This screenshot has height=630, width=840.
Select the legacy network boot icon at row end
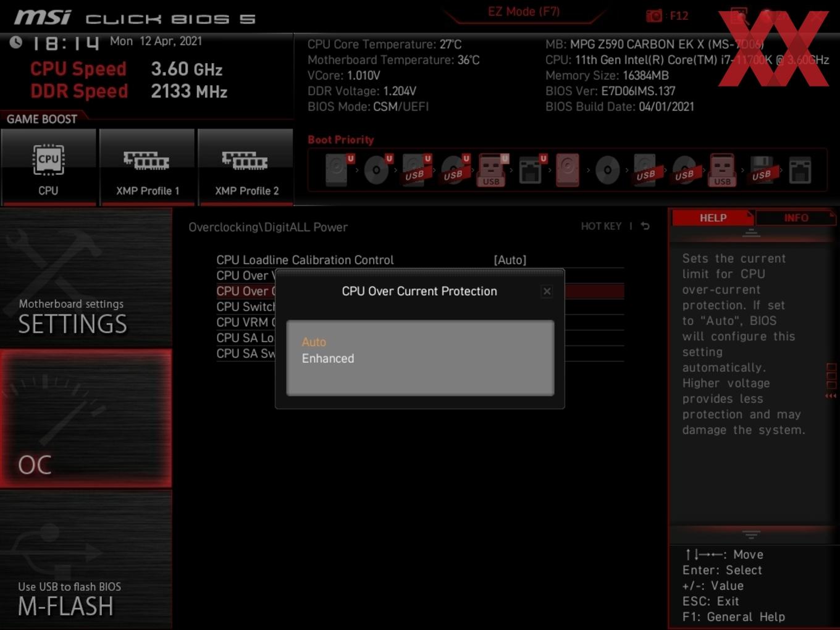point(800,169)
